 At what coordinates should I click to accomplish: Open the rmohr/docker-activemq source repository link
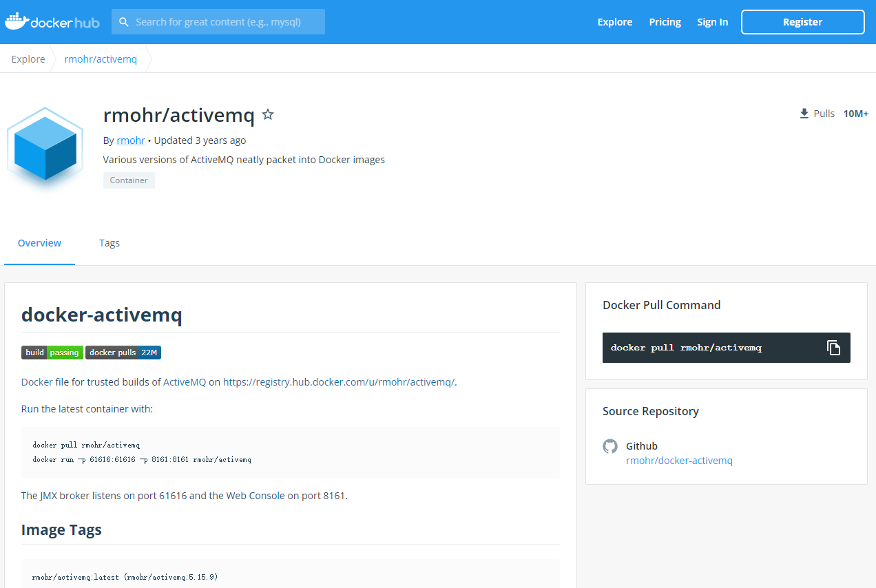[x=679, y=461]
